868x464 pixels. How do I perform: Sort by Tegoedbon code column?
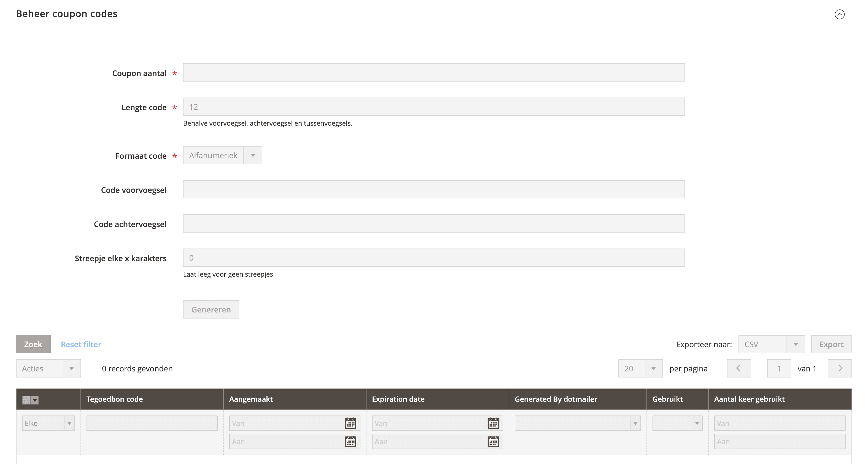pyautogui.click(x=152, y=399)
